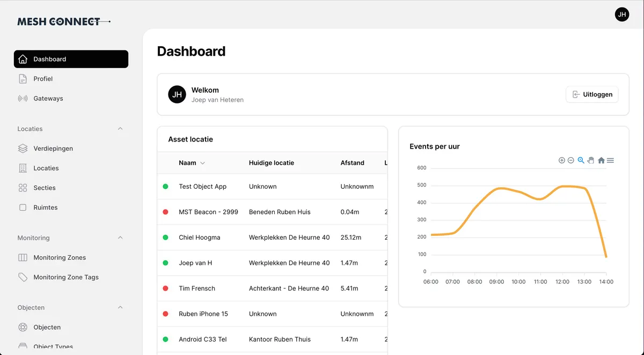Click the Secties grid icon
This screenshot has height=355, width=644.
point(23,188)
